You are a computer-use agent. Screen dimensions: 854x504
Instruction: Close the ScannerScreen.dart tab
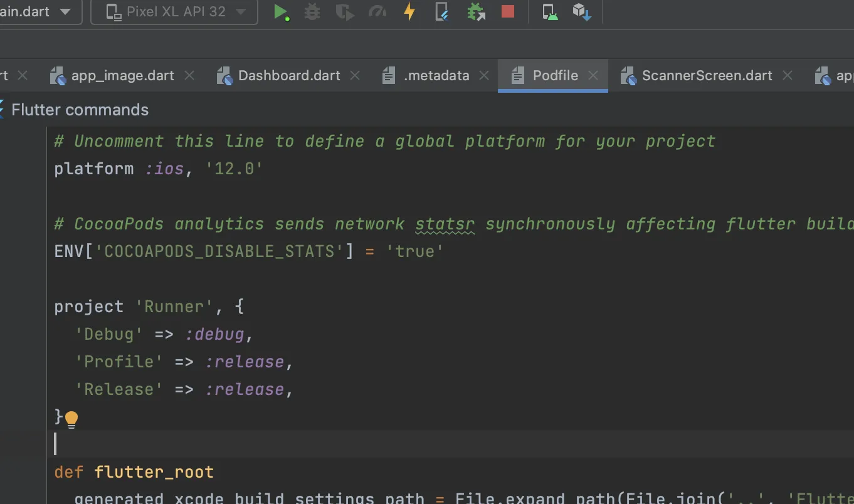click(788, 76)
